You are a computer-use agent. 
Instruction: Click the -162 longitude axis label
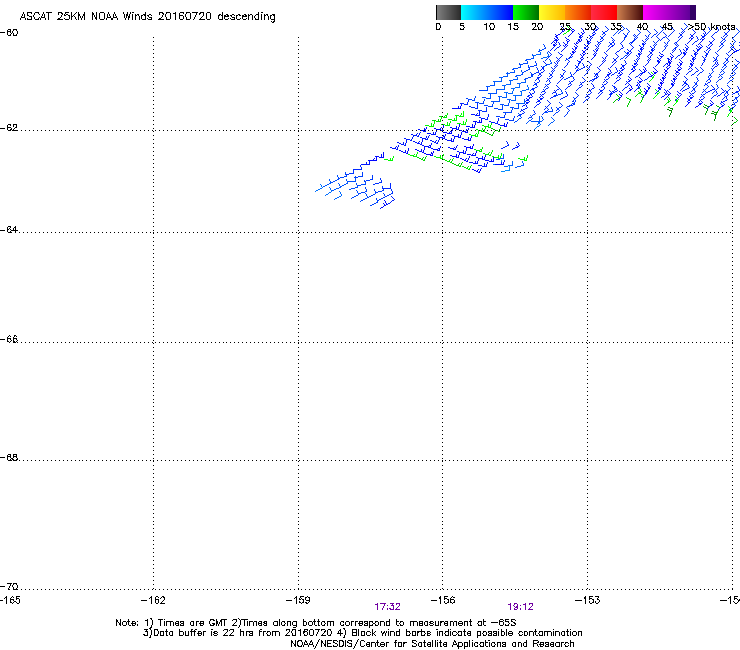153,600
